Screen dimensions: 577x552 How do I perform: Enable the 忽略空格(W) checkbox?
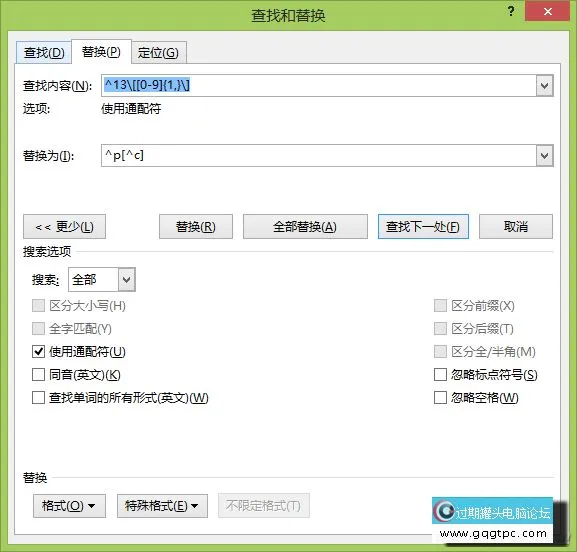pos(440,397)
